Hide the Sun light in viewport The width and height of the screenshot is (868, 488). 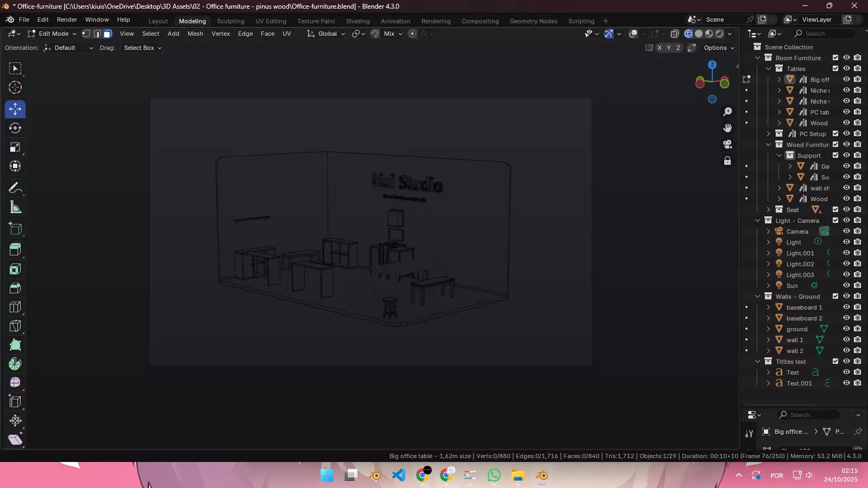tap(846, 285)
